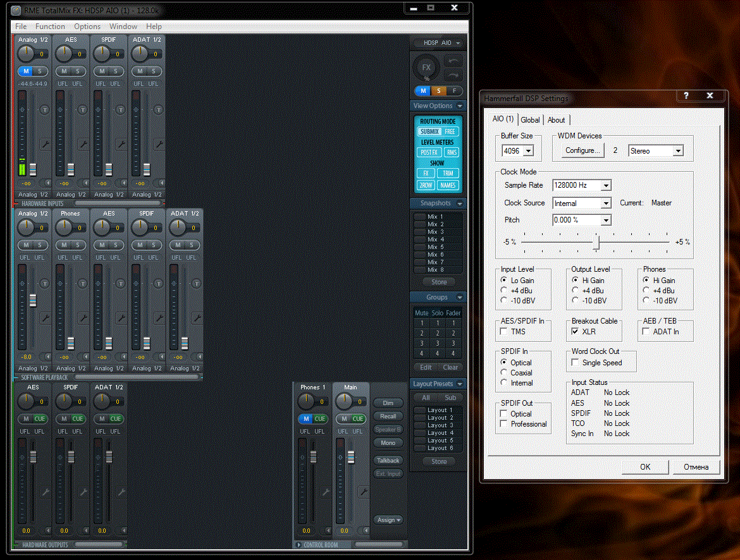Open wrench settings on Analog 1/2 hardware input
The width and height of the screenshot is (740, 560).
coord(45,145)
